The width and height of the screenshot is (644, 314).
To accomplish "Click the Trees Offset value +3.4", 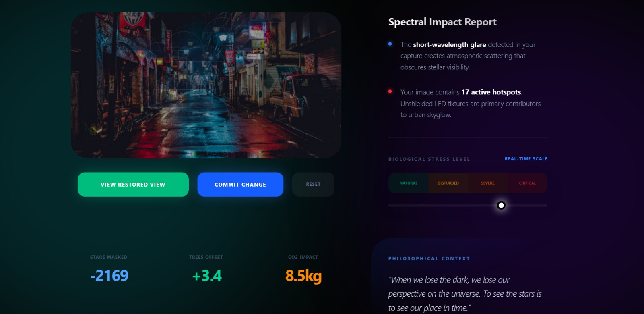I will pyautogui.click(x=207, y=276).
